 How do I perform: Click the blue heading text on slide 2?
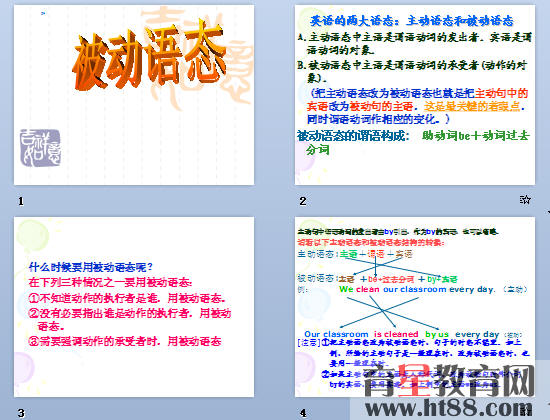pyautogui.click(x=412, y=21)
